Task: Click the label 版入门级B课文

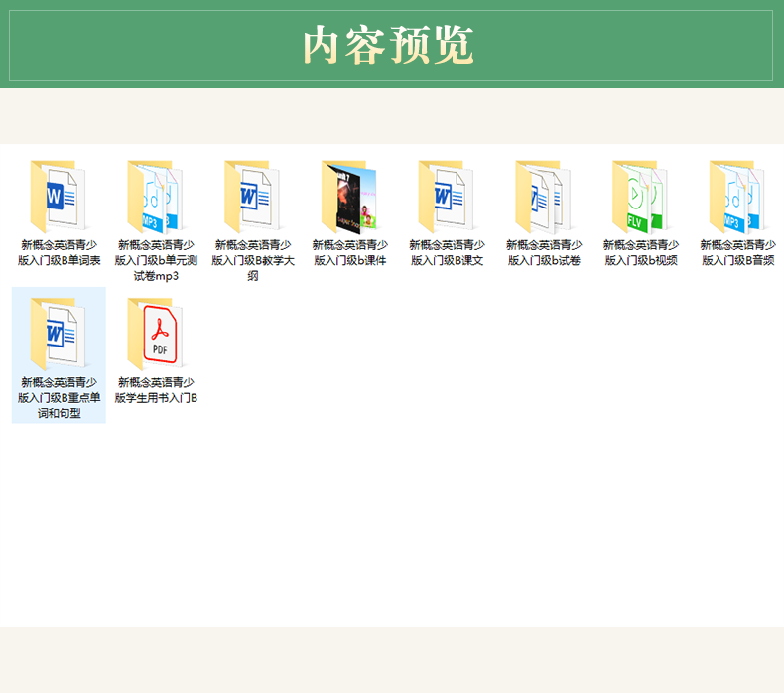Action: [447, 261]
